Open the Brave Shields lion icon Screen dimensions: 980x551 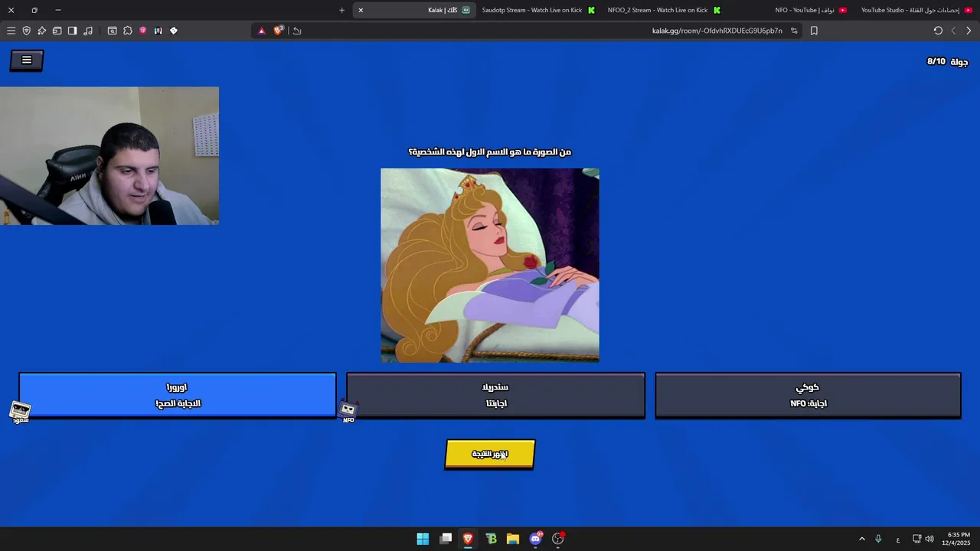click(278, 31)
